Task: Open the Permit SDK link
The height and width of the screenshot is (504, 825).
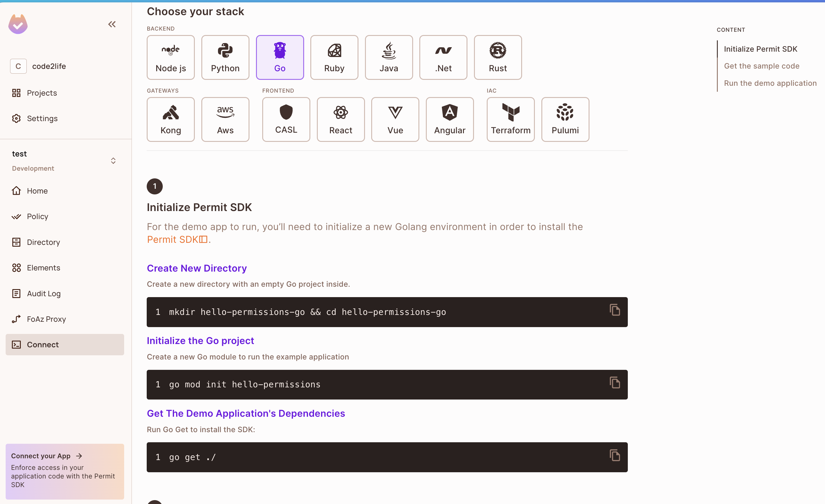Action: 178,240
